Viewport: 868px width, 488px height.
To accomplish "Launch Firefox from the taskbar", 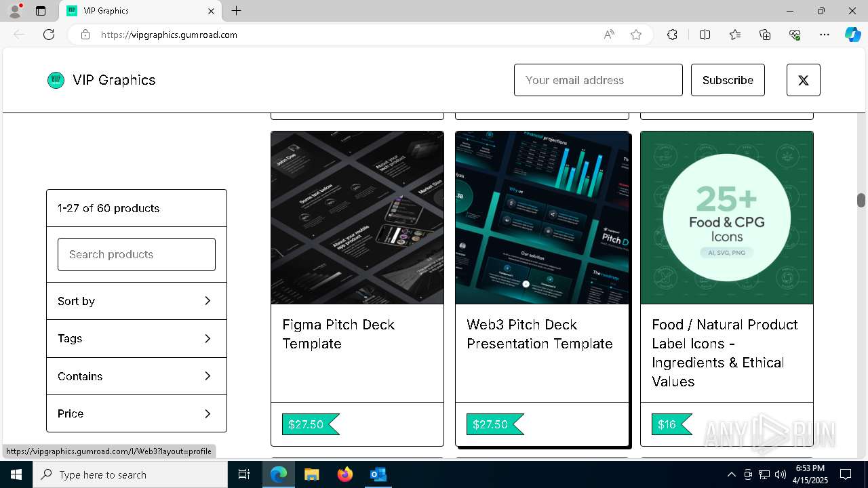I will coord(344,474).
